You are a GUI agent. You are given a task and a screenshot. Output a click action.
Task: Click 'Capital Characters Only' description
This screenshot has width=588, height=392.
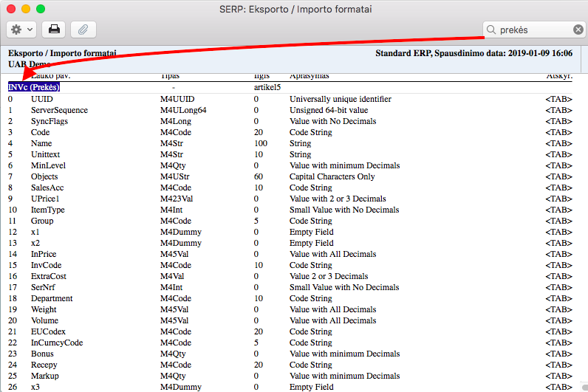(332, 176)
